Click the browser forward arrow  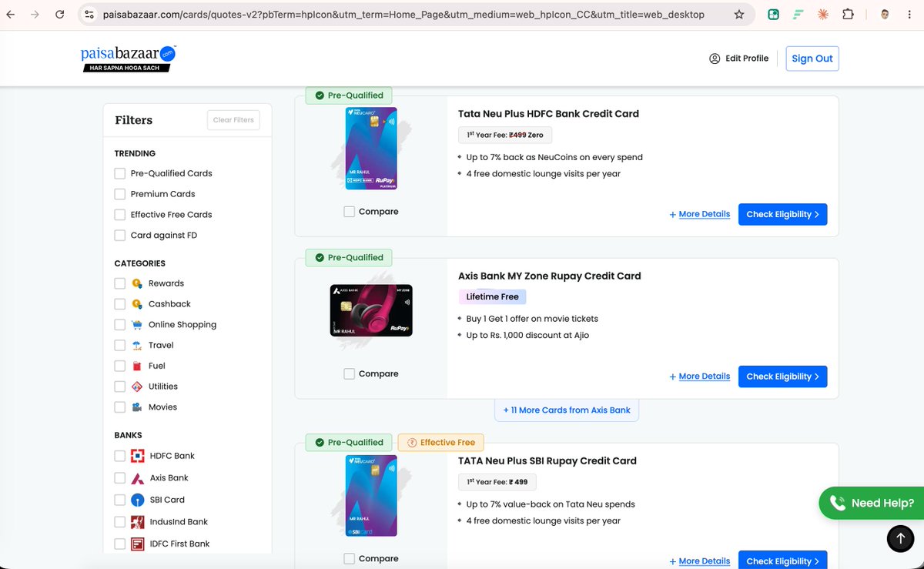(x=35, y=15)
